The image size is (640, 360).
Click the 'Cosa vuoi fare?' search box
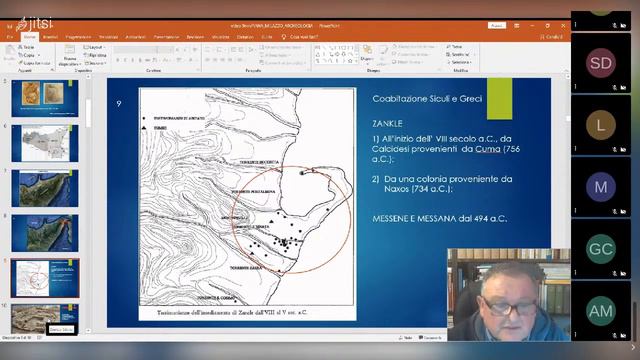coord(300,37)
